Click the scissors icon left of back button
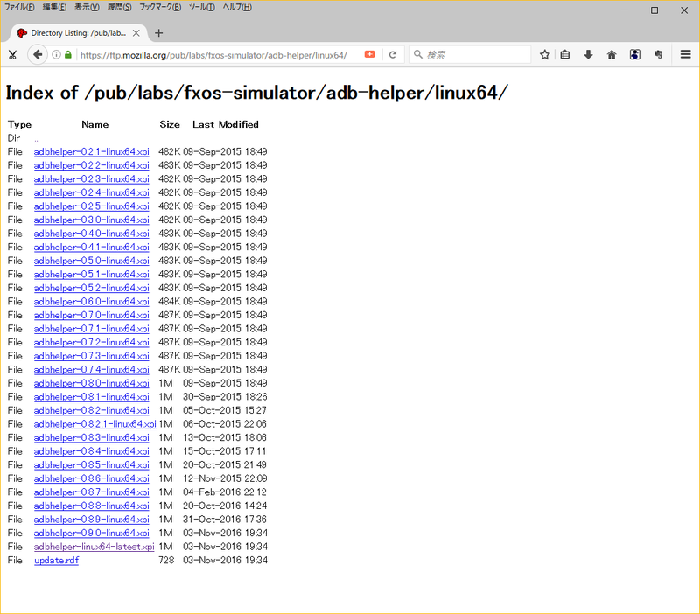 click(12, 55)
